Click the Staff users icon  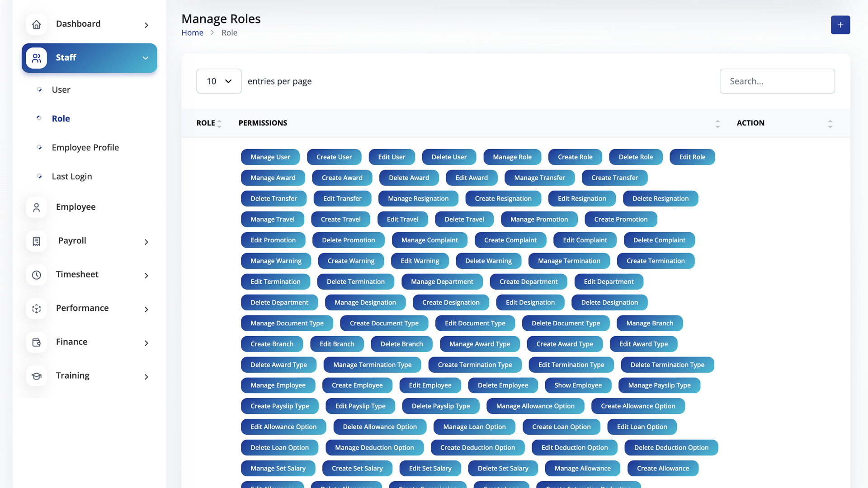point(37,58)
